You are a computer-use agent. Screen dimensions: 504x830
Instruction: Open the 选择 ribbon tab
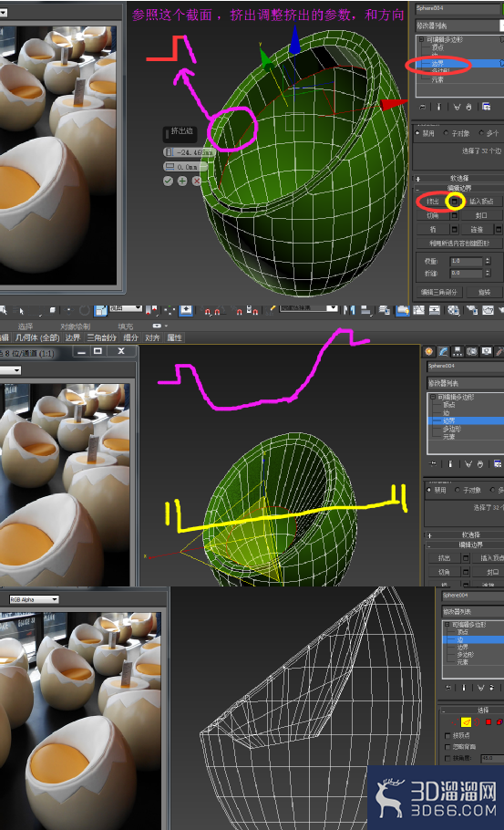26,327
